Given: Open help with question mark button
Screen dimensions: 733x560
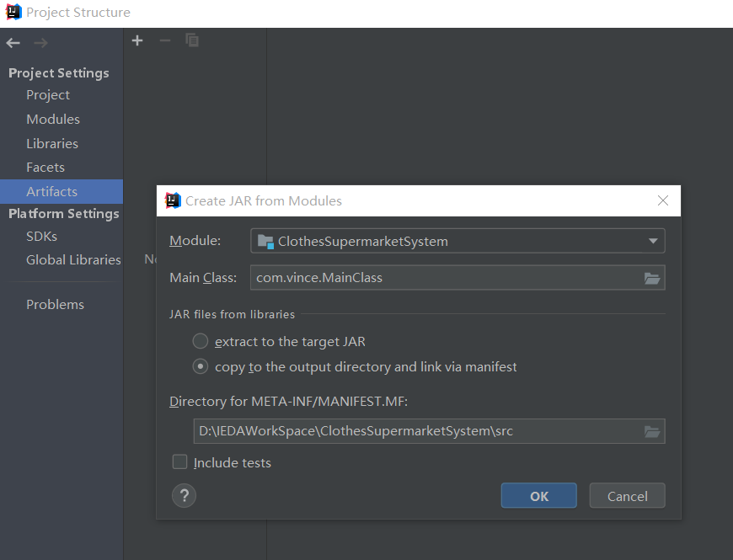Looking at the screenshot, I should coord(184,495).
